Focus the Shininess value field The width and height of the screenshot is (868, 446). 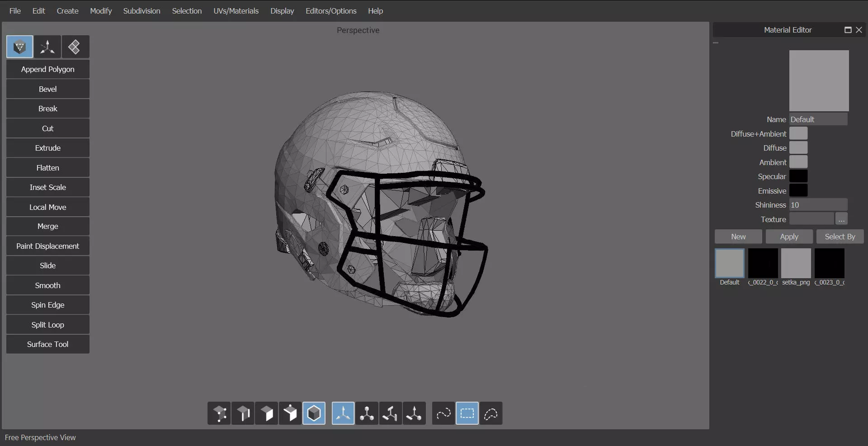[818, 205]
